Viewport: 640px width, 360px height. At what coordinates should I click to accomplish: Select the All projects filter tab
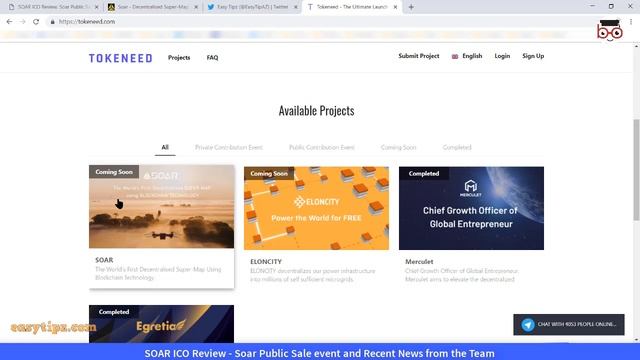pyautogui.click(x=165, y=147)
